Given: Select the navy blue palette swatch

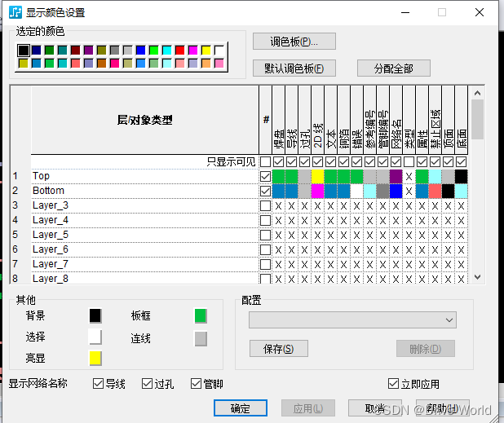Looking at the screenshot, I should point(37,50).
